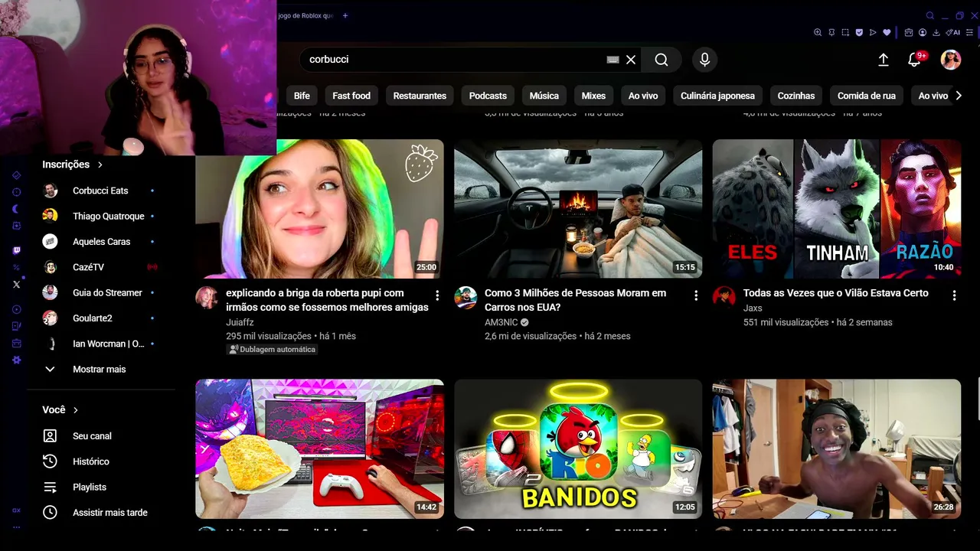Screen dimensions: 980x551
Task: Open the YouTube account avatar menu
Action: point(951,60)
